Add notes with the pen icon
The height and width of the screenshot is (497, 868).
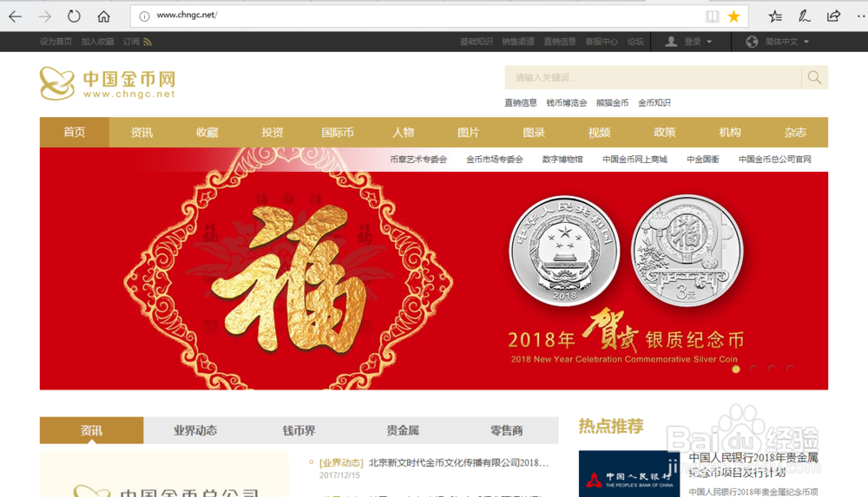click(x=804, y=16)
